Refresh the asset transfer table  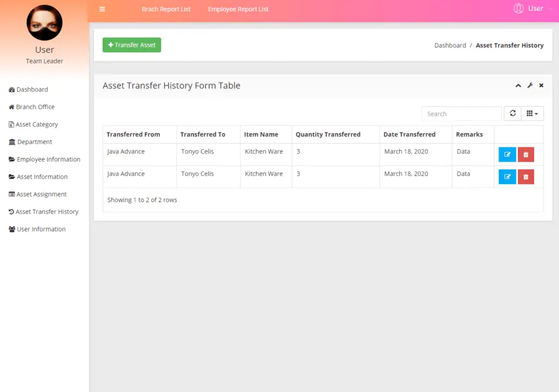(512, 113)
